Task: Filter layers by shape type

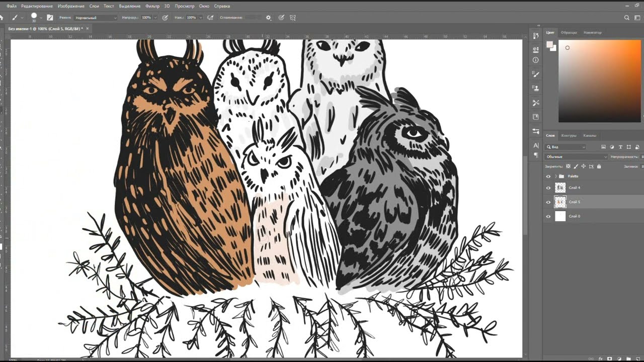Action: tap(629, 147)
